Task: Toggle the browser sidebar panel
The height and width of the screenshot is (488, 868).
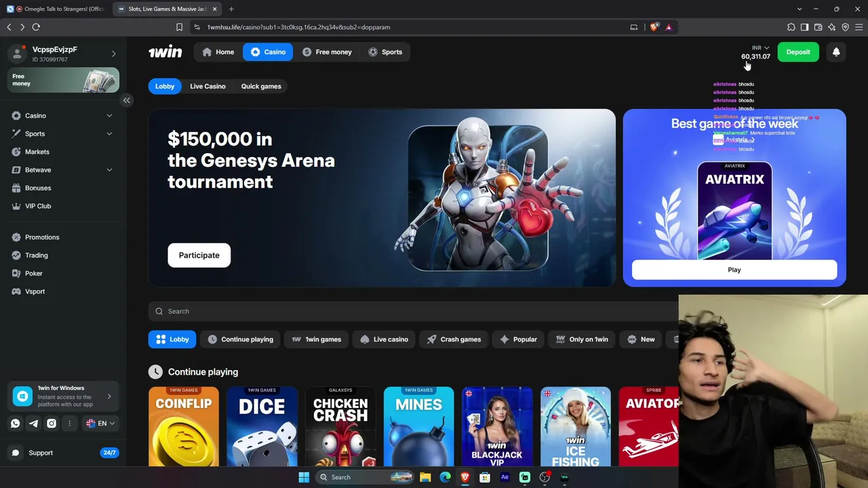Action: [x=804, y=27]
